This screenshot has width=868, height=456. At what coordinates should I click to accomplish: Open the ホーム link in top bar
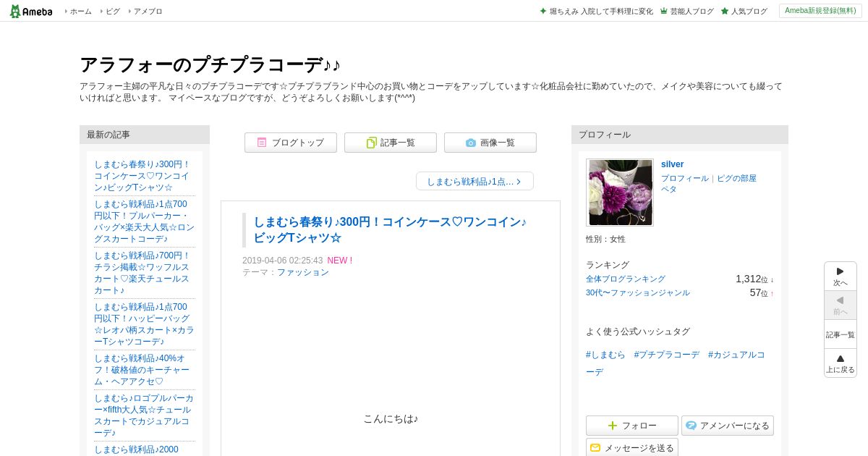[x=80, y=11]
